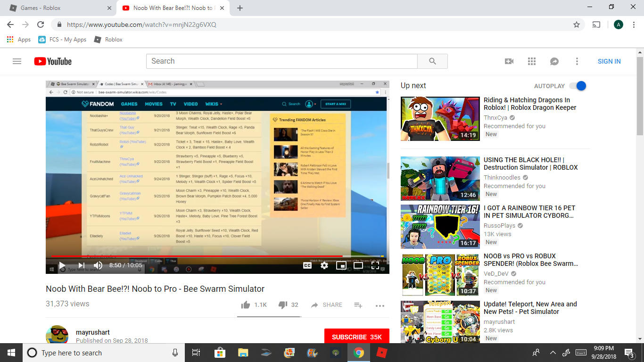Switch the player to miniplayer mode
This screenshot has width=644, height=362.
pyautogui.click(x=341, y=265)
